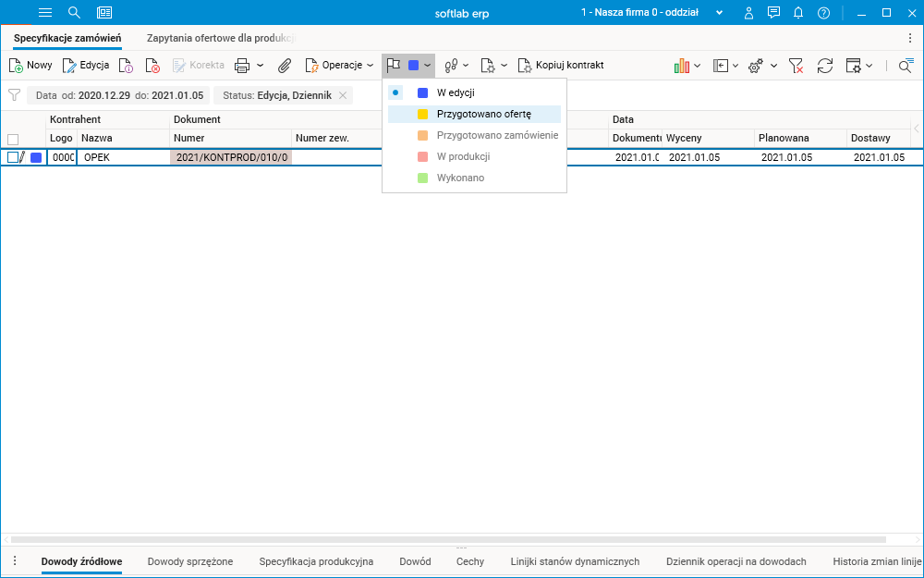Click the advanced search magnifier icon
924x578 pixels.
906,66
